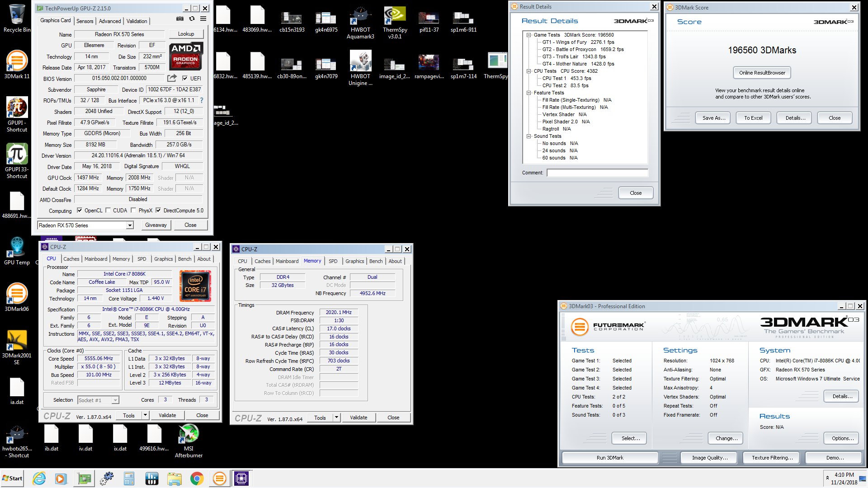
Task: Open 3DMark06 desktop icon
Action: tap(17, 297)
